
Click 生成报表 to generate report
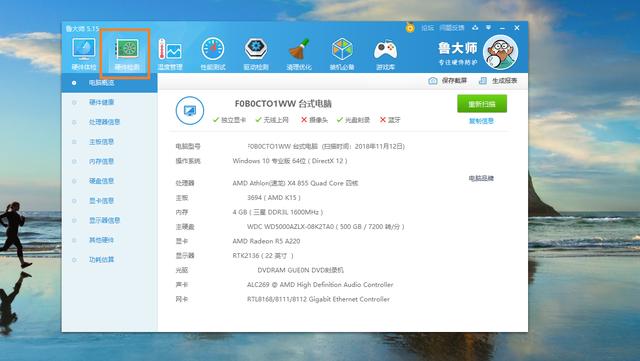coord(498,81)
